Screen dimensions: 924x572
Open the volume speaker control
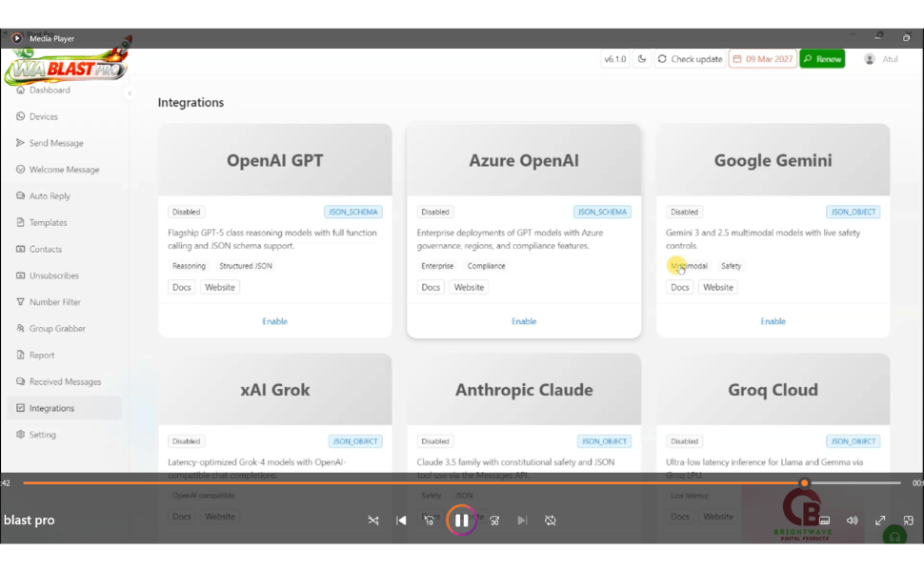(x=853, y=521)
